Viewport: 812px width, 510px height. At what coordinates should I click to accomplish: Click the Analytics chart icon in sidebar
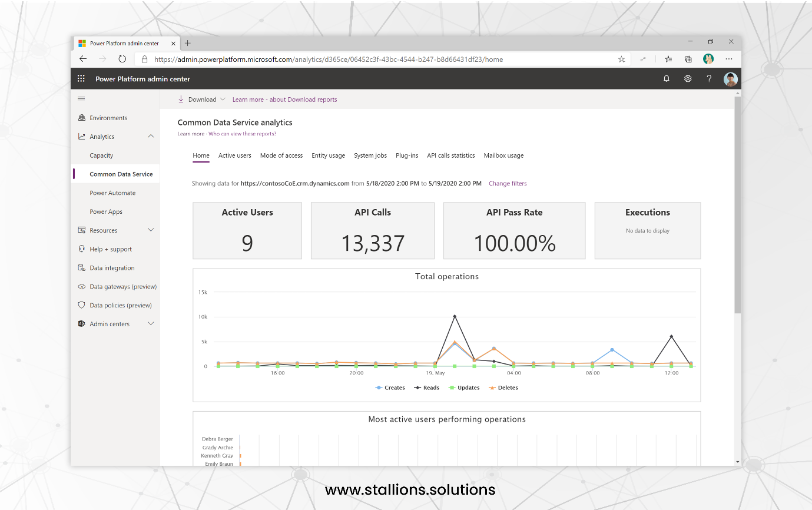point(82,137)
